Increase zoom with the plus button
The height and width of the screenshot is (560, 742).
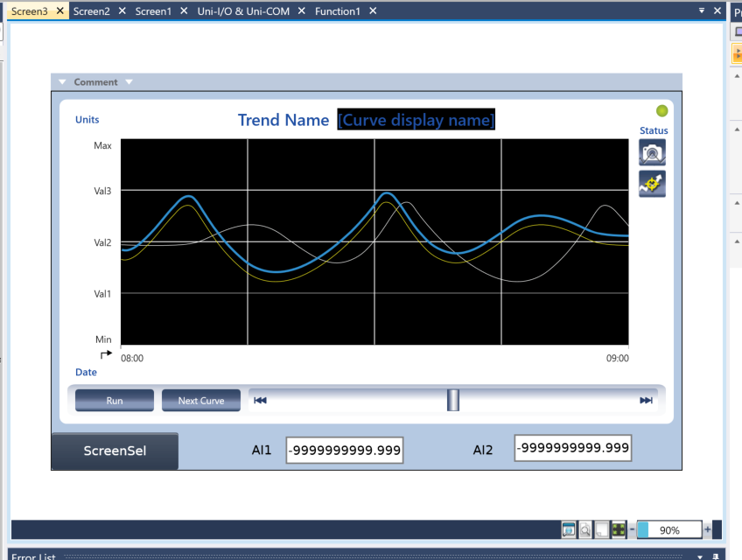[x=708, y=529]
